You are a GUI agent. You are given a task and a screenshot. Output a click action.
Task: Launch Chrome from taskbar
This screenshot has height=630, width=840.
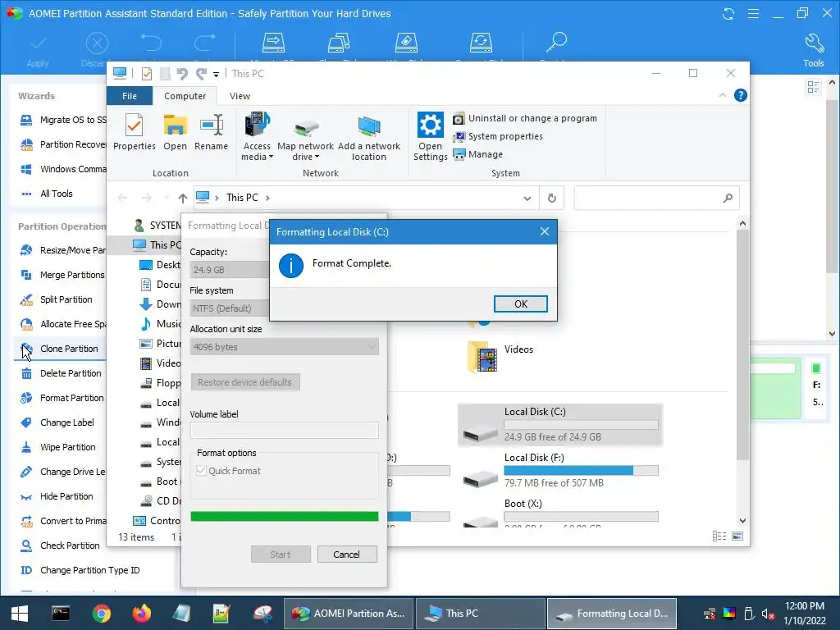[101, 614]
